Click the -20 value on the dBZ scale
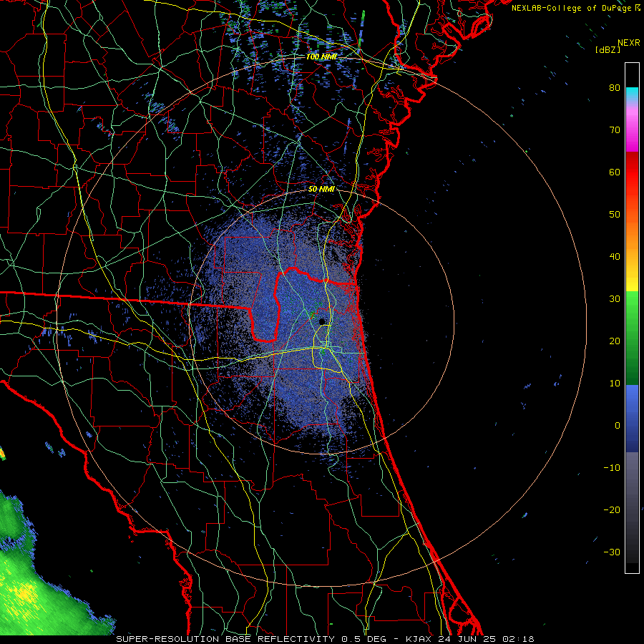 point(612,509)
